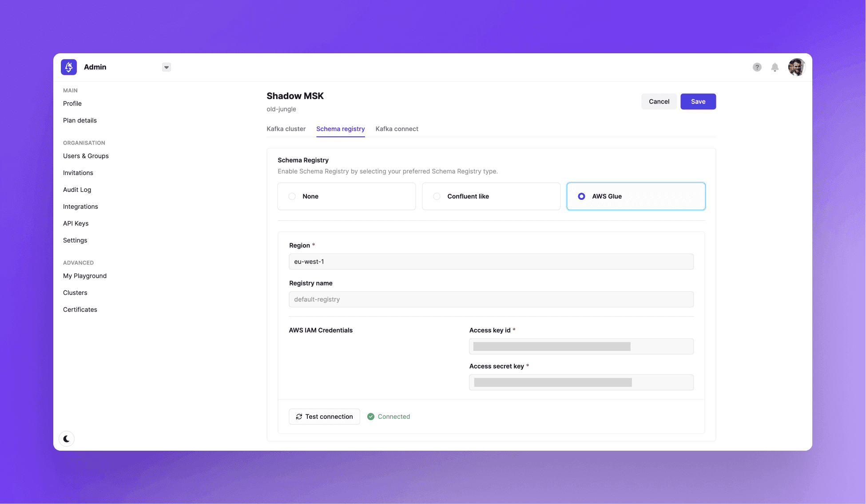The width and height of the screenshot is (866, 504).
Task: Open the user avatar profile menu
Action: click(797, 67)
